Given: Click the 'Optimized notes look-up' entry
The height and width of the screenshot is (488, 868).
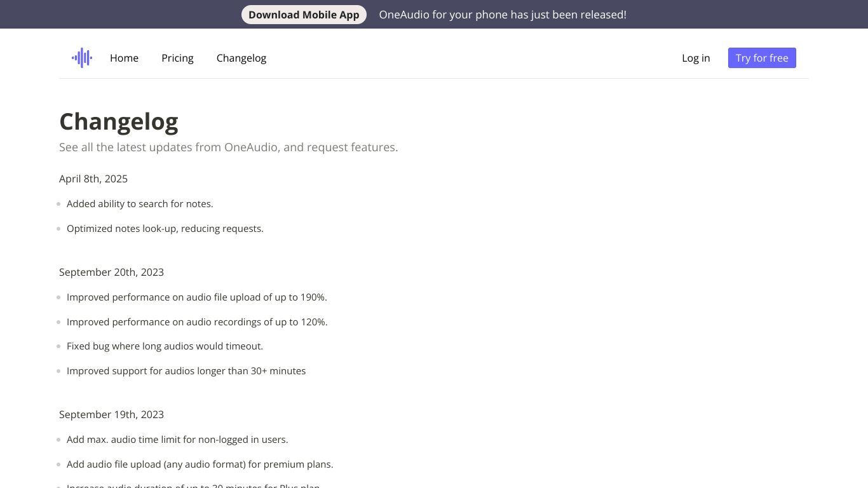Looking at the screenshot, I should 165,229.
